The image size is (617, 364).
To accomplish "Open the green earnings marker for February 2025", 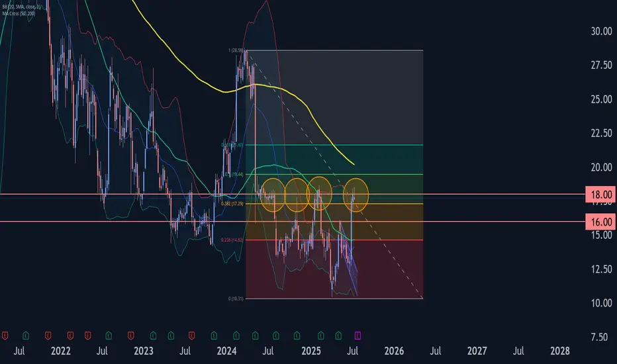I will pos(320,336).
